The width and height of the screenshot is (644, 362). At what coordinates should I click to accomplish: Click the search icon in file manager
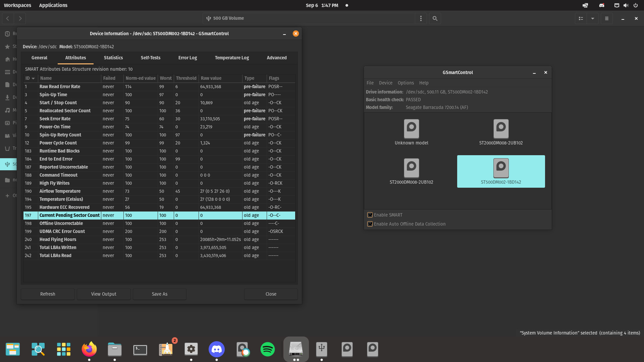pos(435,18)
